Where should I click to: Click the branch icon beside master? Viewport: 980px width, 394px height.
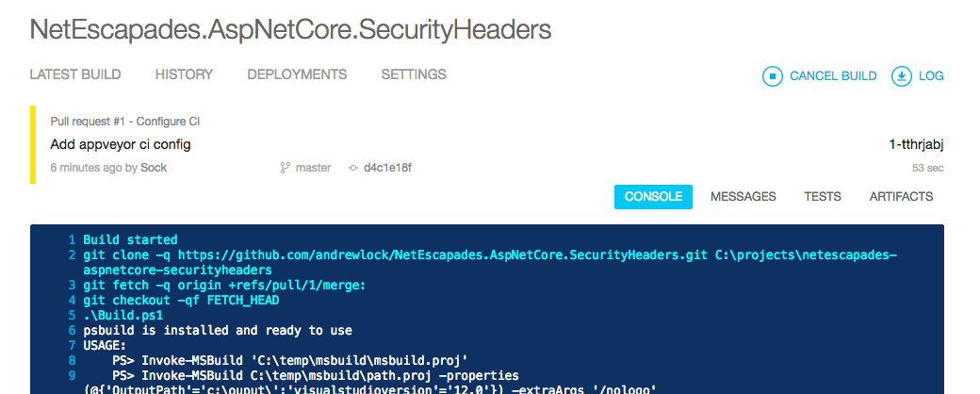point(285,168)
